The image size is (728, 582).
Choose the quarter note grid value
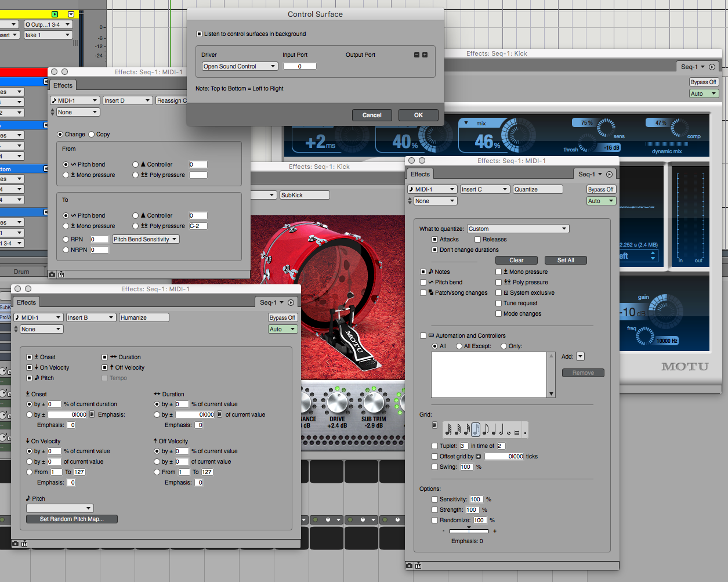(494, 430)
